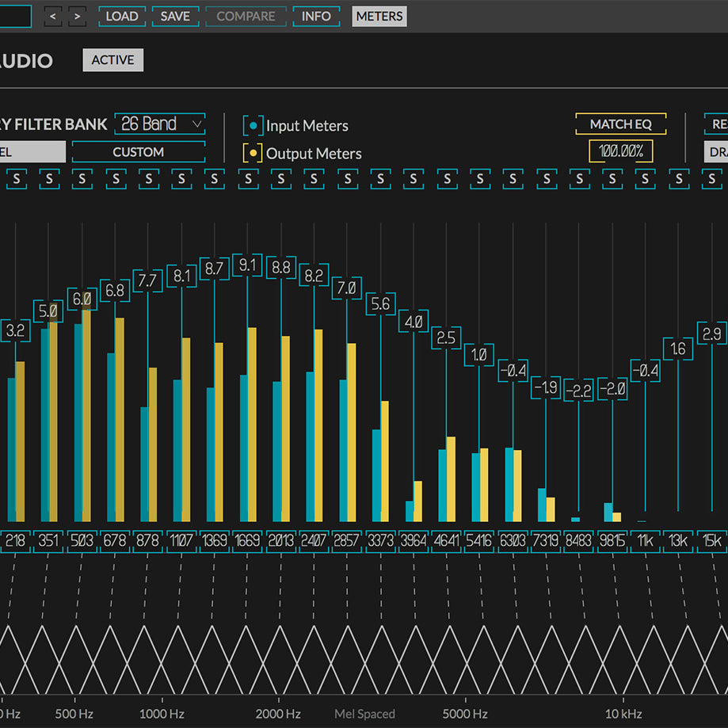This screenshot has height=728, width=728.
Task: Save the current preset
Action: click(x=175, y=16)
